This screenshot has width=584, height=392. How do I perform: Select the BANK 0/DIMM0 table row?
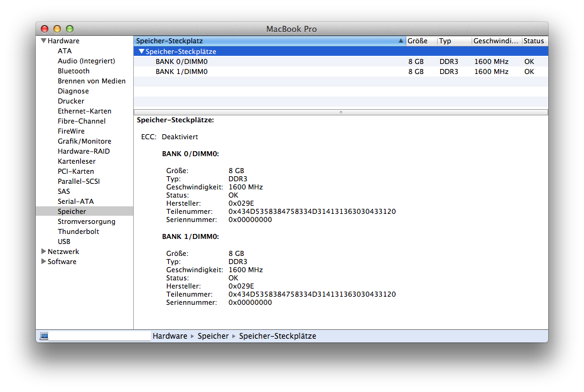pos(341,61)
